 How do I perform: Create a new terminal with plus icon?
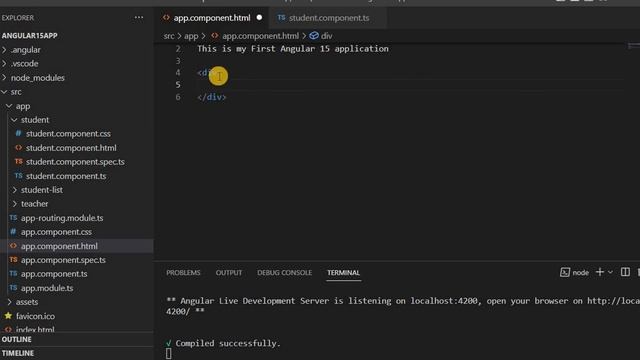[600, 272]
